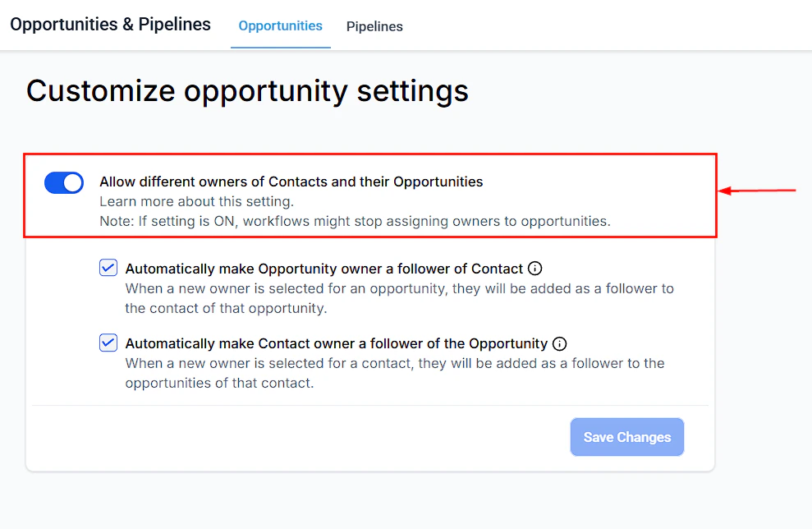
Task: Click the circled-i after 'follower of the Opportunity'
Action: tap(559, 343)
